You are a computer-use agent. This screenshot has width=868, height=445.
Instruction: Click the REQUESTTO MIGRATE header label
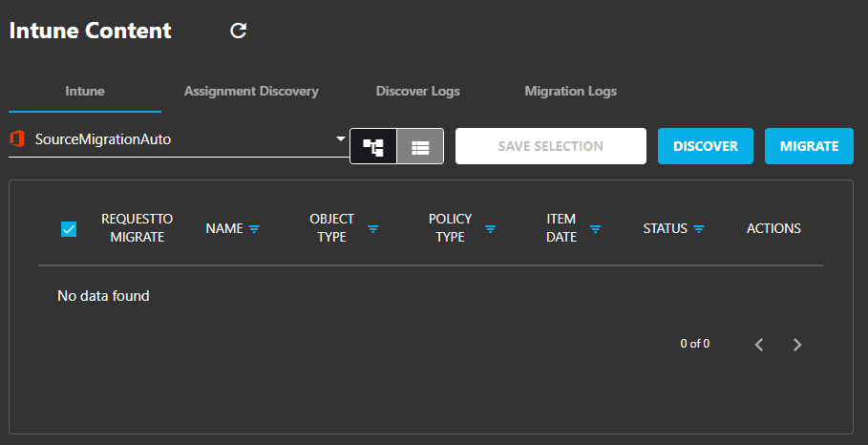pos(137,228)
